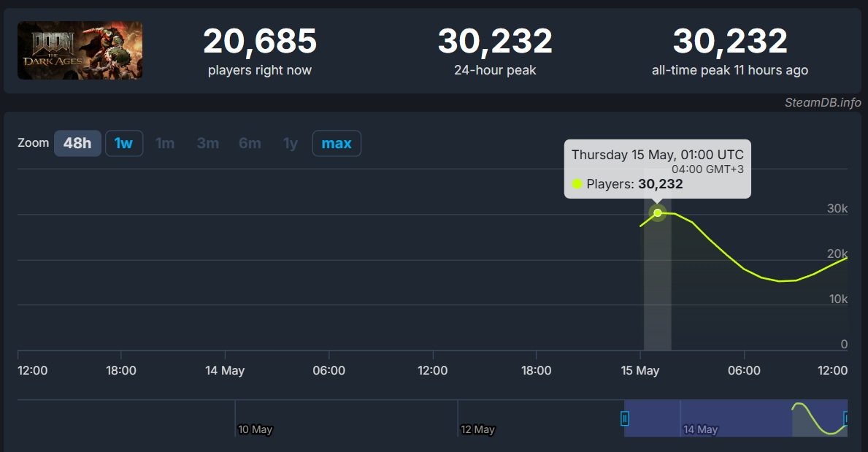The width and height of the screenshot is (868, 452).
Task: Open the SteamDB.info credit link
Action: (x=823, y=102)
